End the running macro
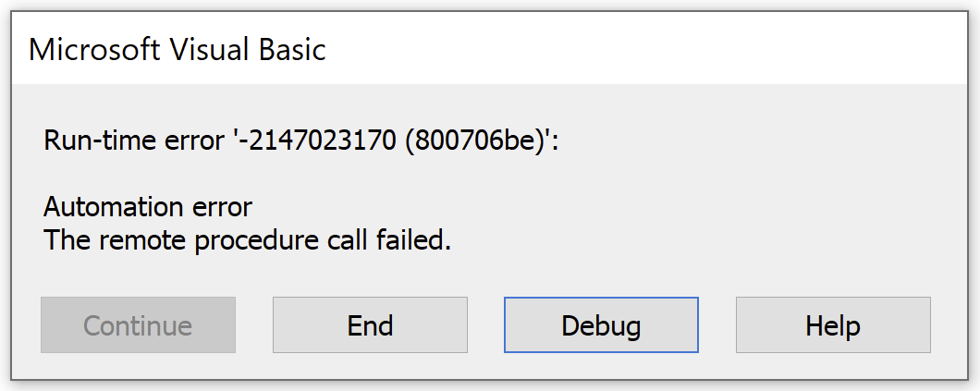 370,325
